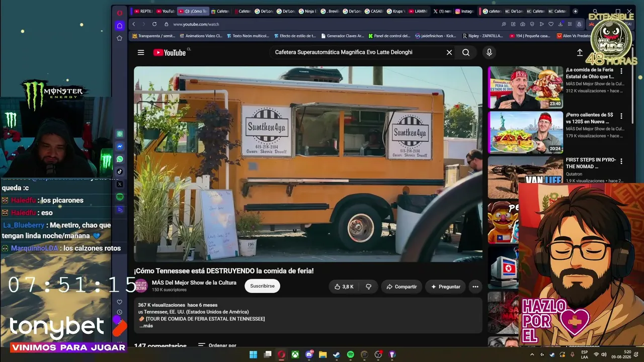Screen dimensions: 644x362
Task: Switch to the Krups browser tab
Action: (395, 11)
